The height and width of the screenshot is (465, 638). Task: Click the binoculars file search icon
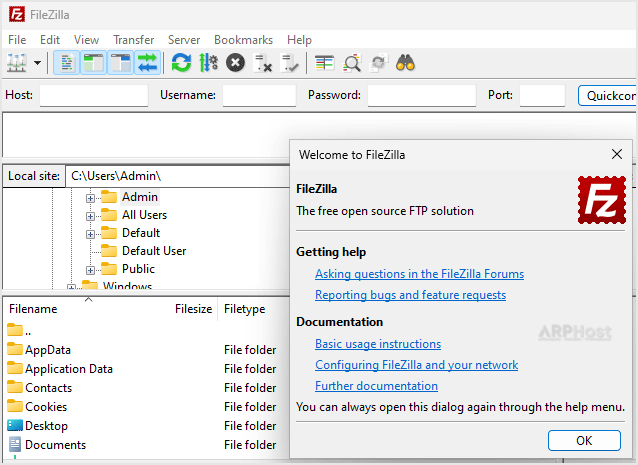point(405,63)
